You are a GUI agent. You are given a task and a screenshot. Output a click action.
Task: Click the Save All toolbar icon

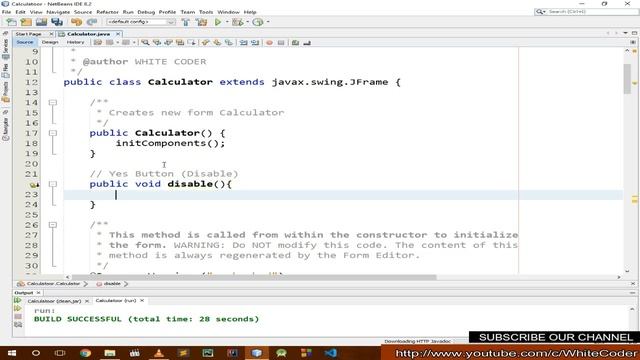[x=57, y=22]
